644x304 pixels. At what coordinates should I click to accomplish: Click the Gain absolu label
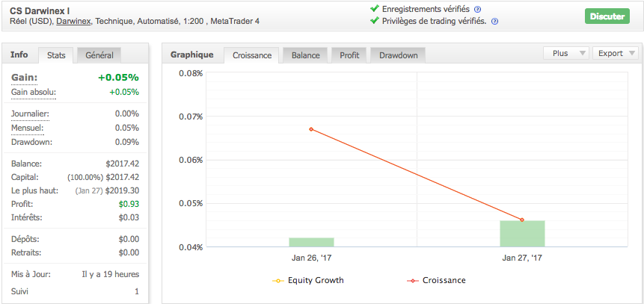(34, 93)
